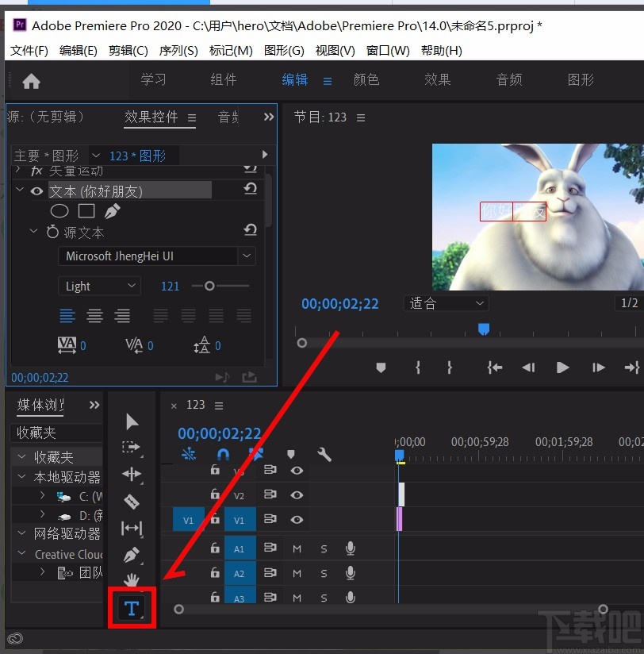Open the font family dropdown
Viewport: 644px width, 654px height.
pyautogui.click(x=247, y=256)
